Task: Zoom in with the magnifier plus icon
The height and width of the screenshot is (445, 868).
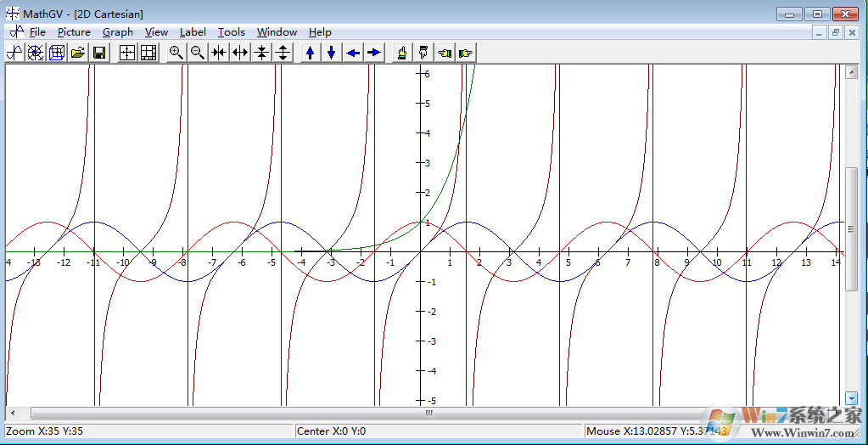Action: [x=176, y=53]
